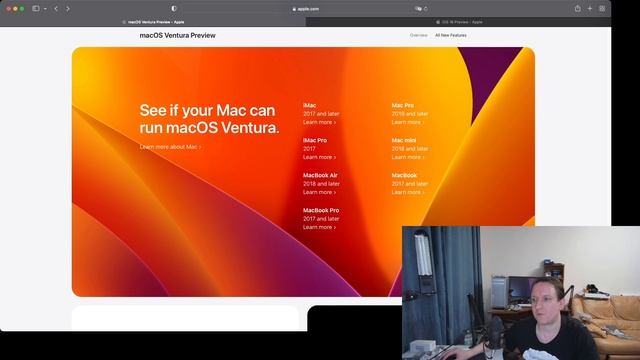This screenshot has height=360, width=640.
Task: Click the translate icon in address bar
Action: point(418,9)
